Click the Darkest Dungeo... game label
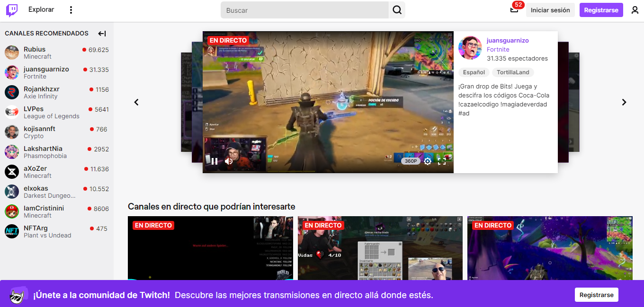 [50, 196]
